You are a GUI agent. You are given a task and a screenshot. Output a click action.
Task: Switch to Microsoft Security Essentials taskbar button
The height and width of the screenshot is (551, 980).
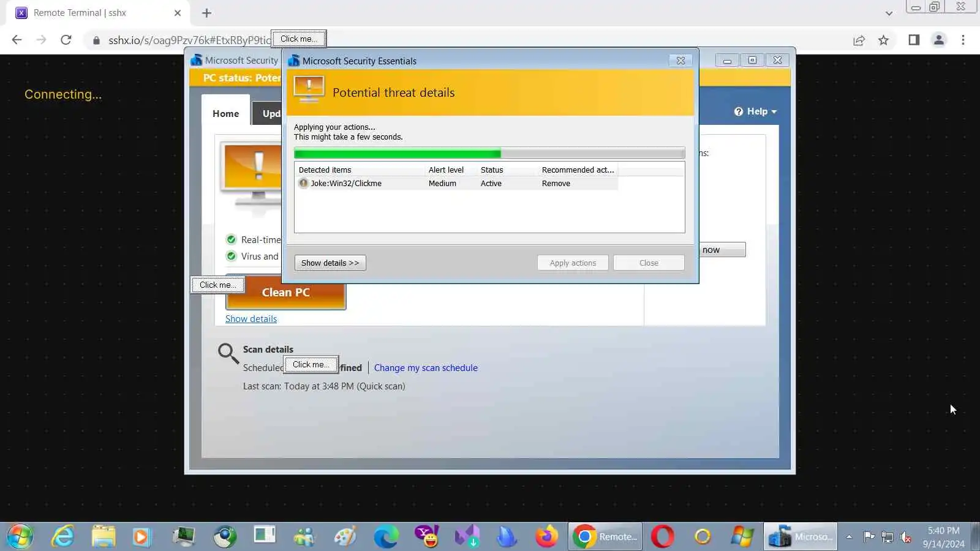pos(800,537)
